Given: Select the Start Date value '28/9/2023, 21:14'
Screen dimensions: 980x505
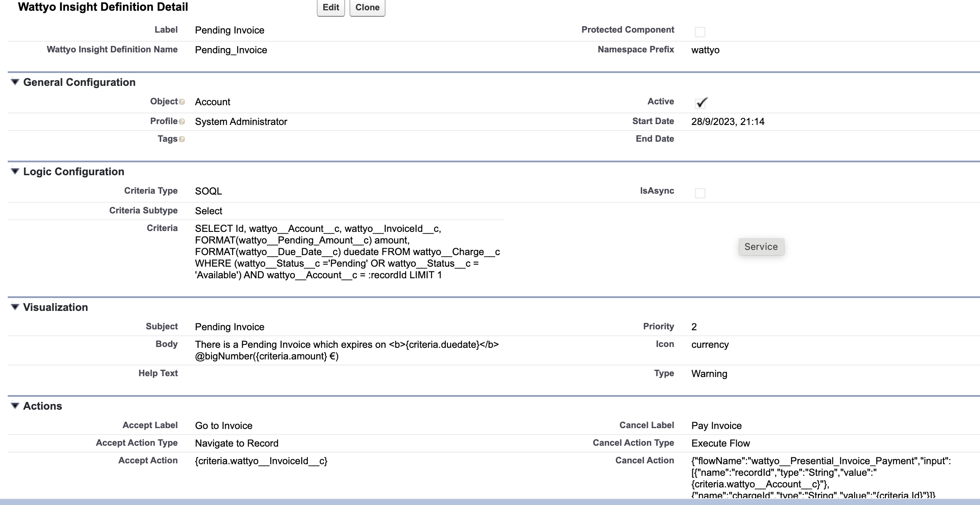Looking at the screenshot, I should pyautogui.click(x=728, y=122).
